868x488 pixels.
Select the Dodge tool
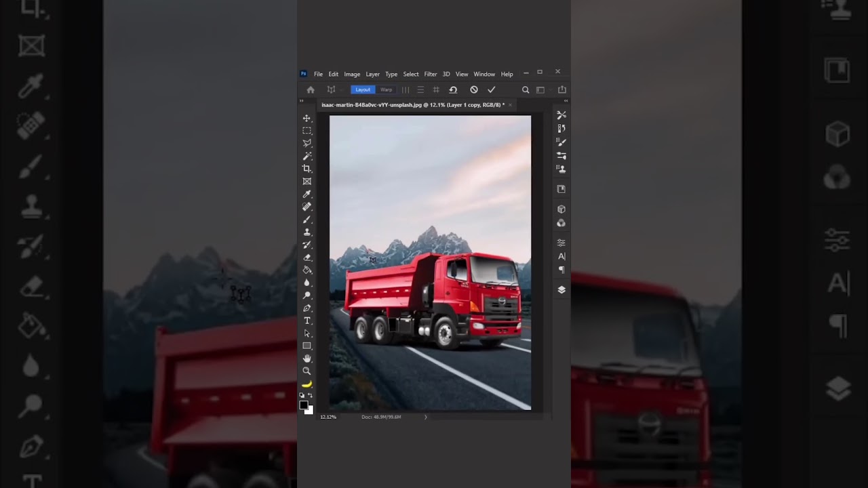(307, 295)
